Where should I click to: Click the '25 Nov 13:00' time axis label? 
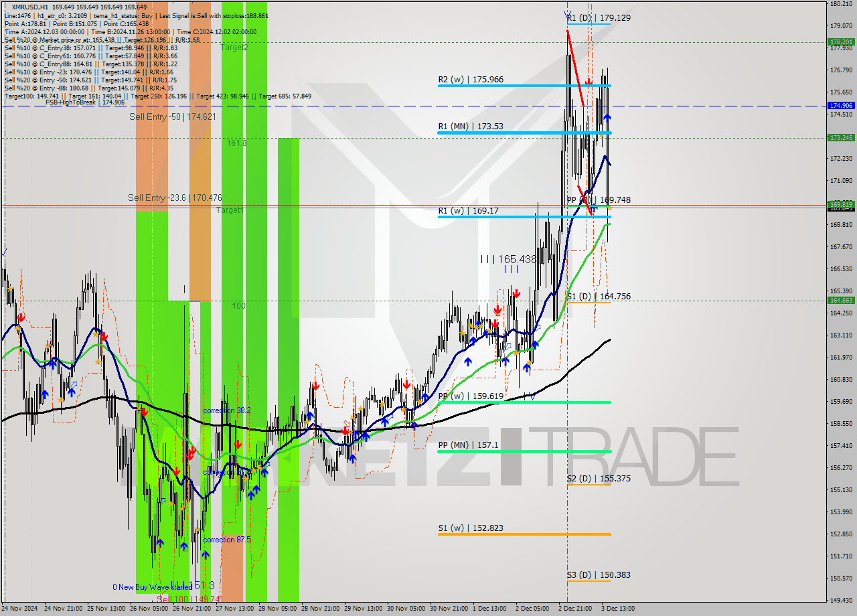(107, 609)
